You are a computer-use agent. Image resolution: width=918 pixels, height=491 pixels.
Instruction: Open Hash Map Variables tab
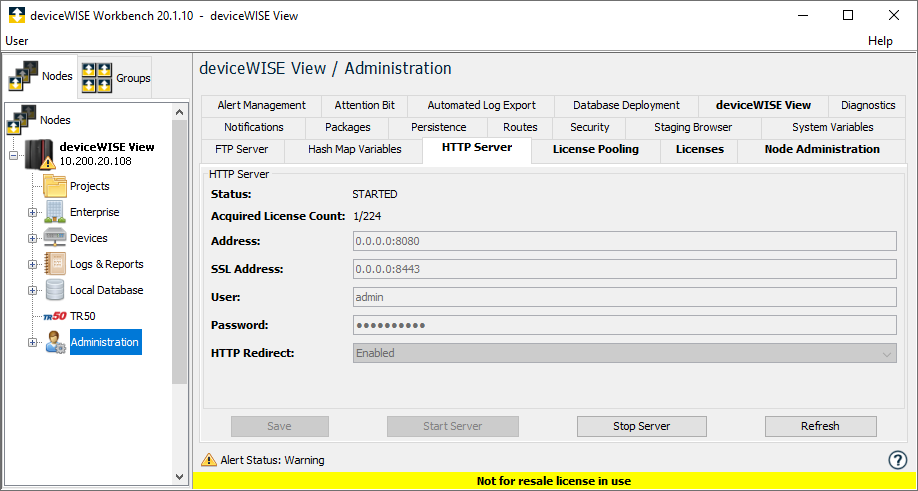click(x=355, y=149)
